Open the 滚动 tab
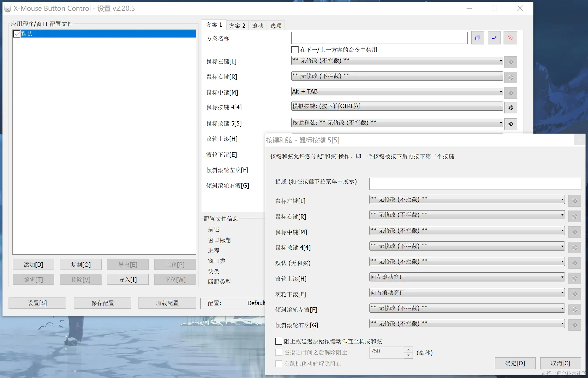The height and width of the screenshot is (378, 588). [x=257, y=25]
